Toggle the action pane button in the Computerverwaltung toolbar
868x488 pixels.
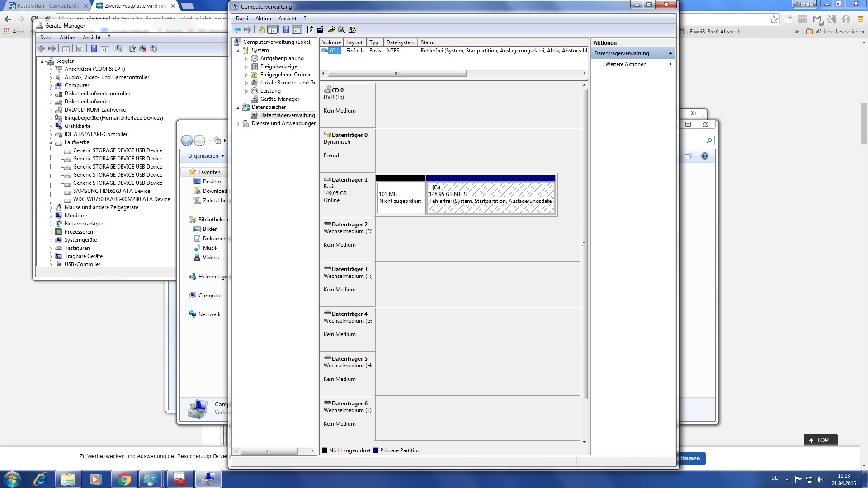(297, 30)
